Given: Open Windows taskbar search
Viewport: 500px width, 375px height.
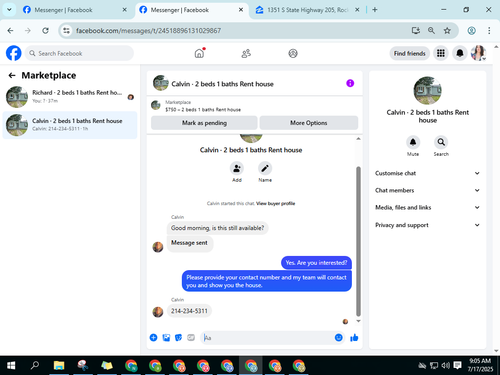Looking at the screenshot, I should (35, 366).
